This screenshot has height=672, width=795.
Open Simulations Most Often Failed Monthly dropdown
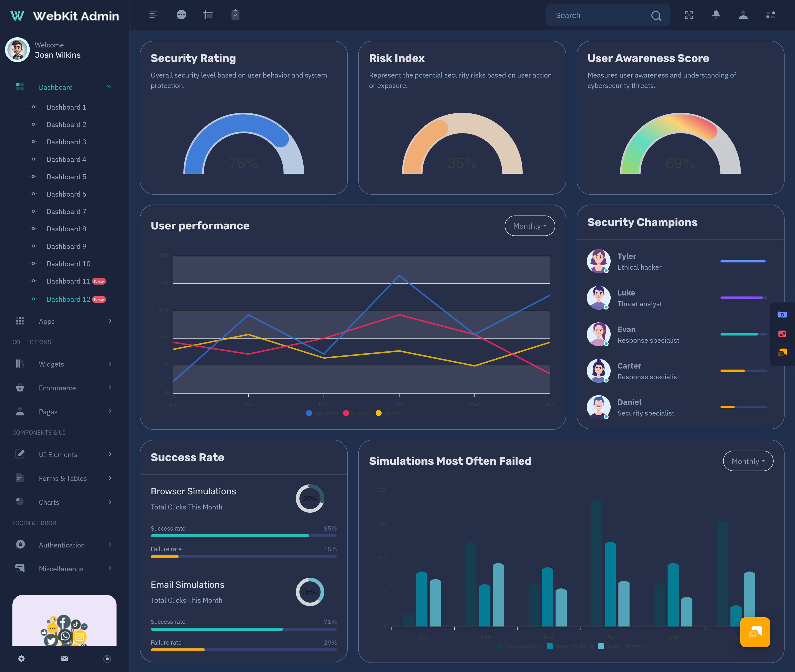[748, 461]
